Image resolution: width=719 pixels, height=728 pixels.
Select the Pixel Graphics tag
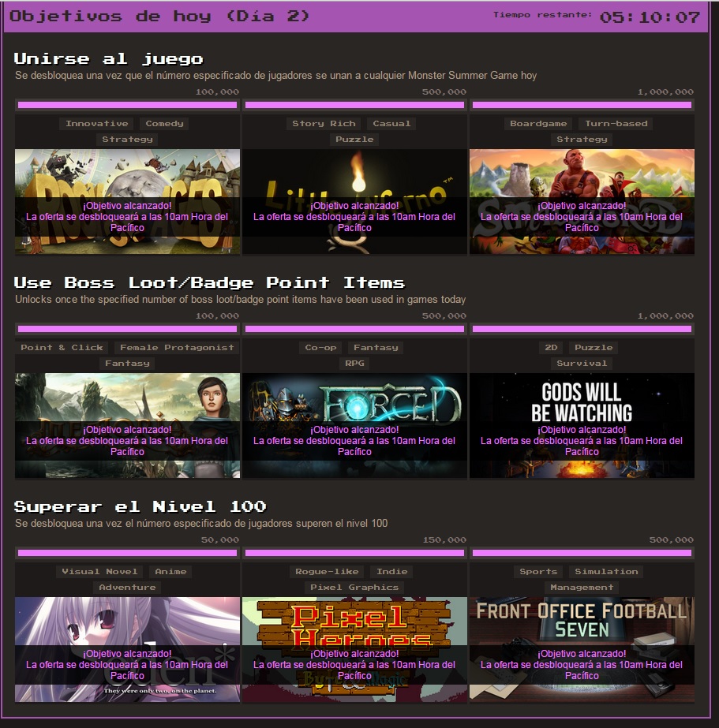point(354,588)
